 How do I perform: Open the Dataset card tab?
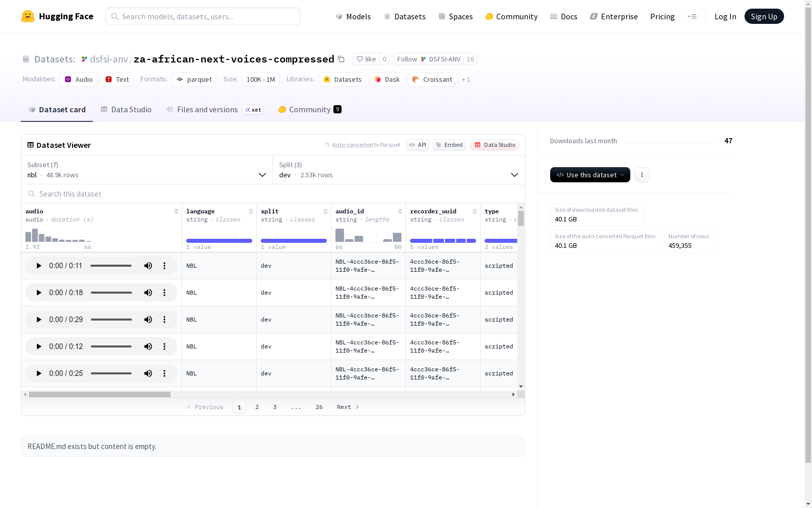coord(57,110)
